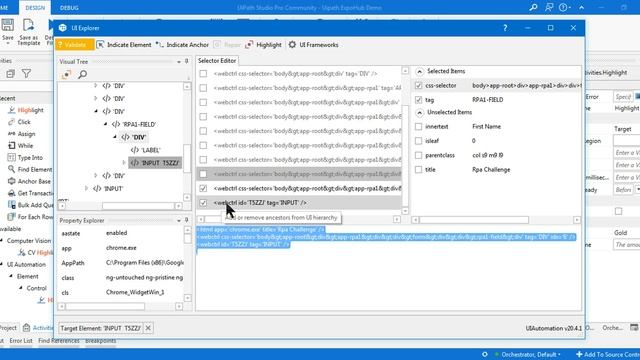Image resolution: width=640 pixels, height=360 pixels.
Task: Select the Click activity in Recent
Action: tap(19, 122)
